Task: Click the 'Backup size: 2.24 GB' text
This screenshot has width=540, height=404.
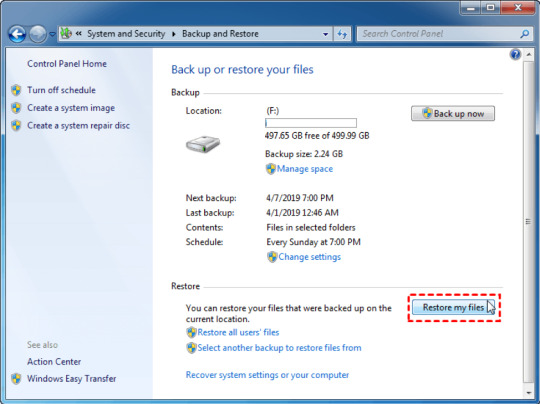Action: 304,154
